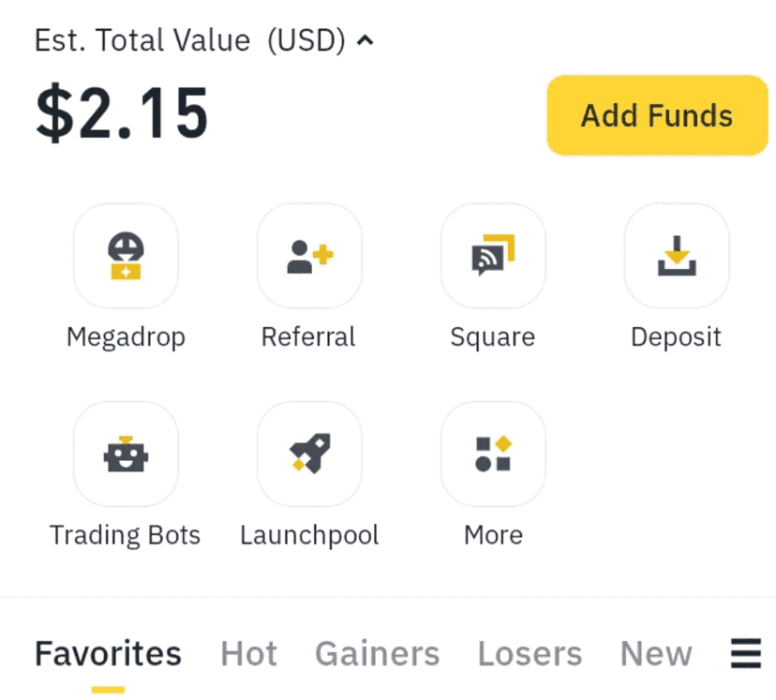The width and height of the screenshot is (776, 700).
Task: Tap the Megadrop text label
Action: click(x=126, y=337)
